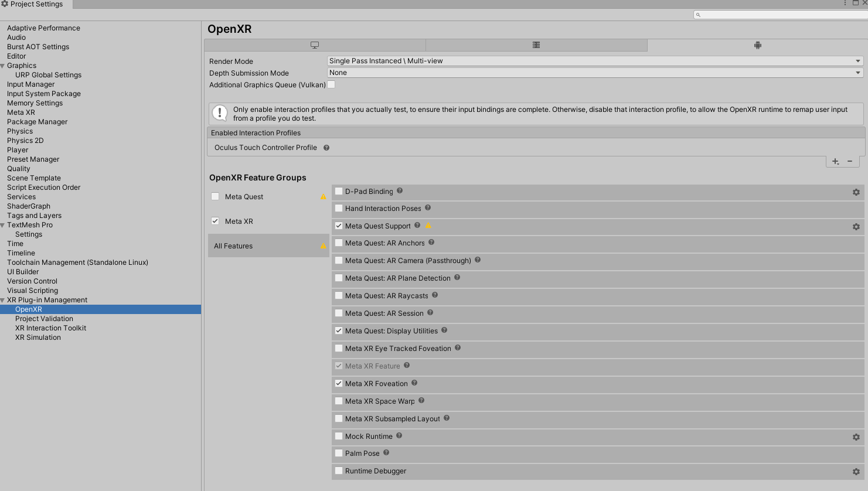Disable the Meta XR Foveation feature
868x491 pixels.
339,383
